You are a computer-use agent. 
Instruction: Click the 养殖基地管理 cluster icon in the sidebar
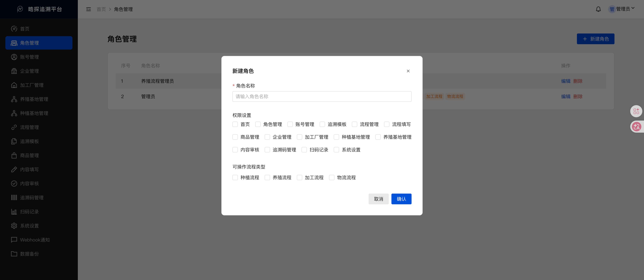click(14, 99)
